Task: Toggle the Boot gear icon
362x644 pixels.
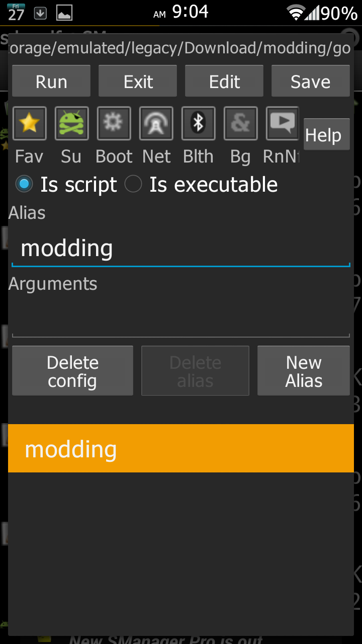Action: [x=114, y=123]
